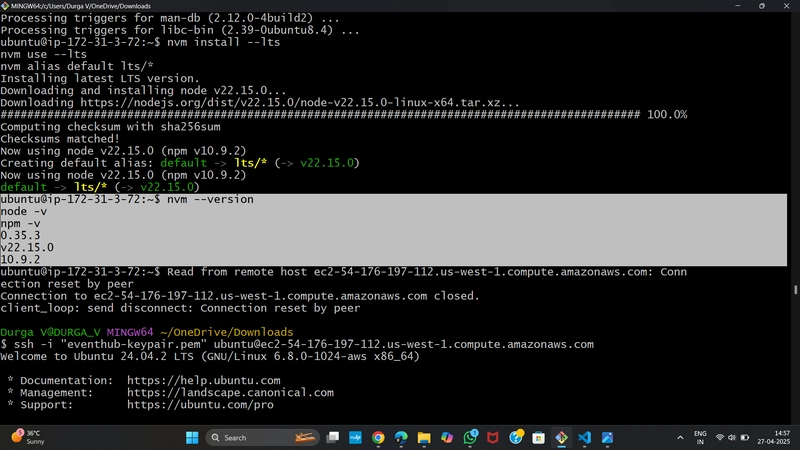The height and width of the screenshot is (450, 800).
Task: Open the blue app next to Task View
Action: [355, 437]
